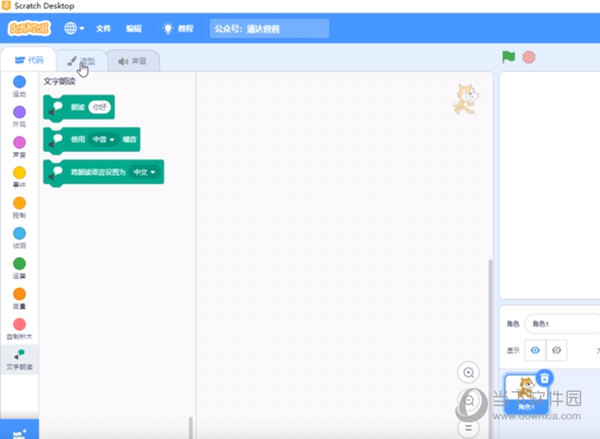Image resolution: width=600 pixels, height=439 pixels.
Task: Click the add extension button
Action: pyautogui.click(x=19, y=431)
